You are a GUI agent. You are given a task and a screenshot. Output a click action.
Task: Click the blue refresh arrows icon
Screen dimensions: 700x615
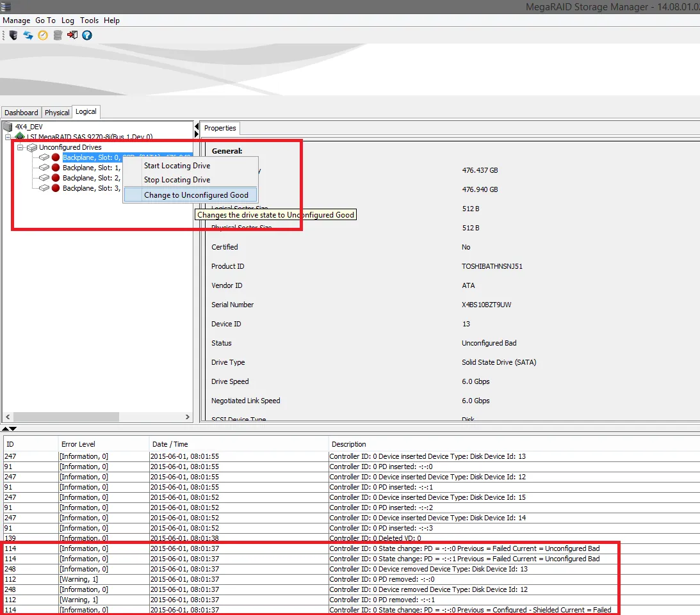point(28,35)
